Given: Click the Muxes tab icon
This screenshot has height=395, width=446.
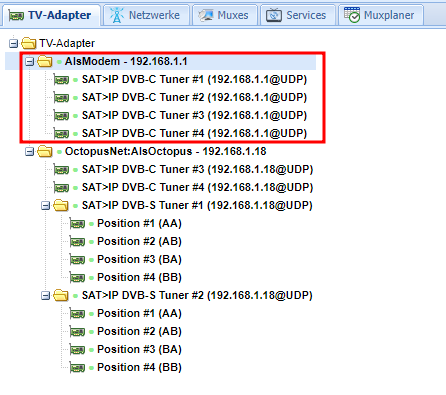Looking at the screenshot, I should tap(206, 15).
